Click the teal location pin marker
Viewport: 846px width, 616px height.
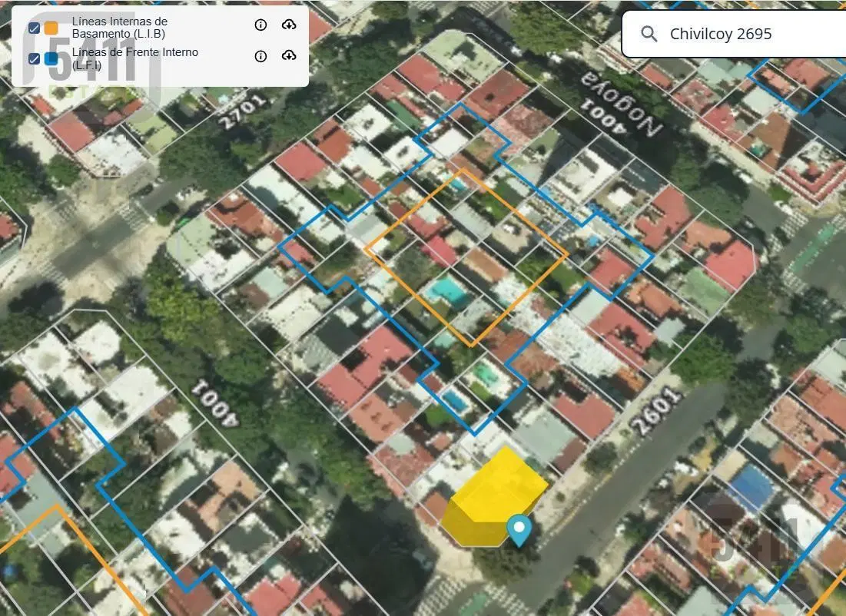click(519, 530)
